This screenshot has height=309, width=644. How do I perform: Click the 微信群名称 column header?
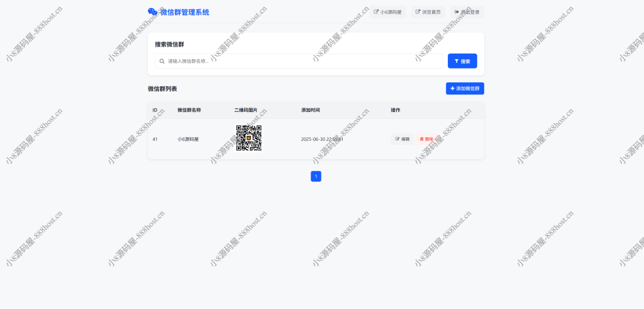click(x=189, y=110)
